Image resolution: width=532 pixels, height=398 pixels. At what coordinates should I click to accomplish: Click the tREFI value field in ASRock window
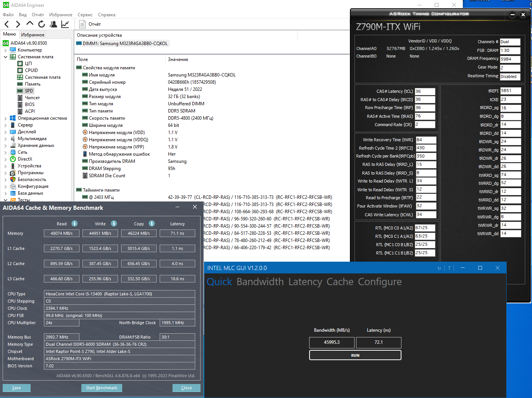(x=510, y=91)
